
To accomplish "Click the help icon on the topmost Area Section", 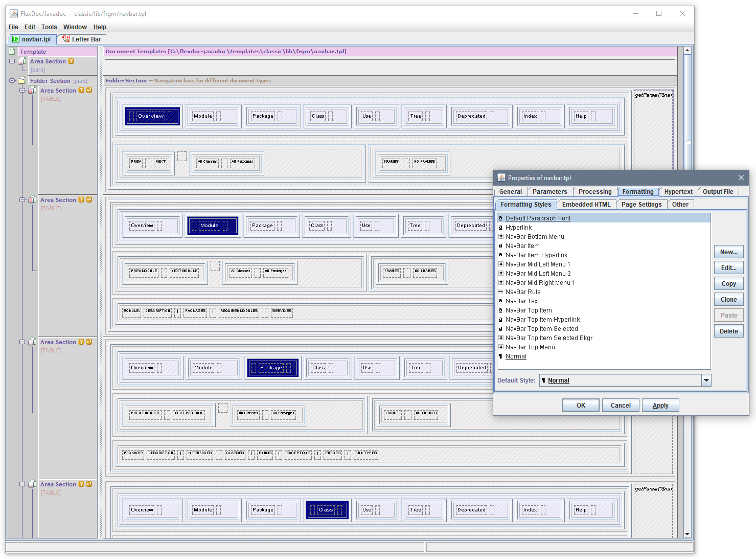I will (x=71, y=61).
